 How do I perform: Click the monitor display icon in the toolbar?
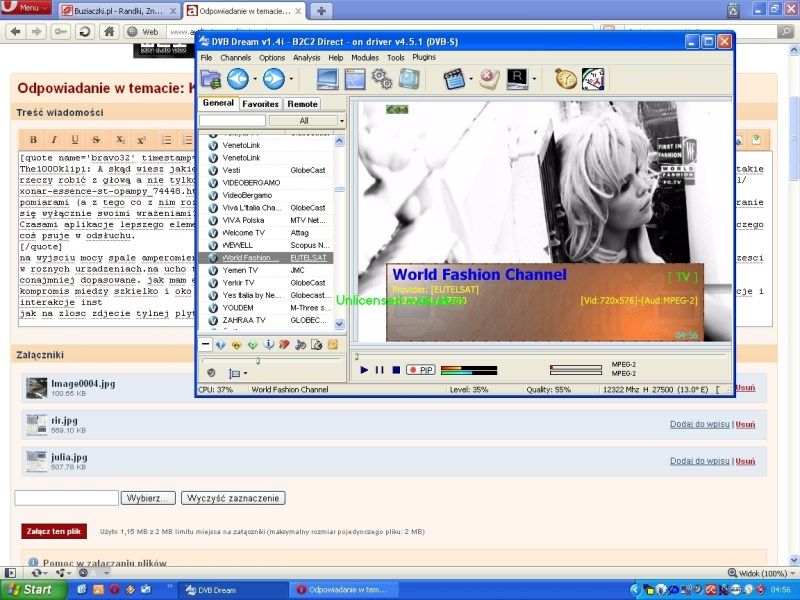tap(327, 79)
